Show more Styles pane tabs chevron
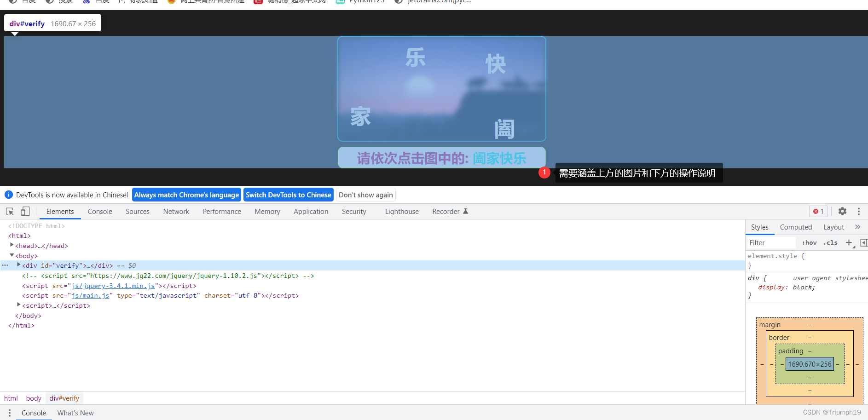 pyautogui.click(x=857, y=227)
